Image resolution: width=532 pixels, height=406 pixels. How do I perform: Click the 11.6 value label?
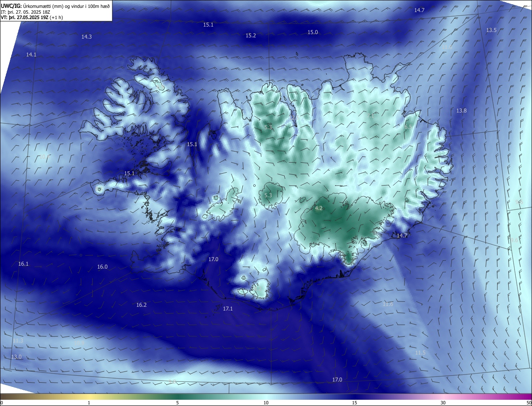click(x=388, y=305)
